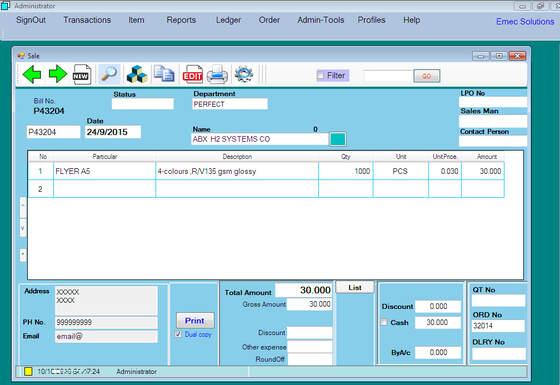This screenshot has height=385, width=560.
Task: Click the RoundOff input field
Action: tap(310, 359)
